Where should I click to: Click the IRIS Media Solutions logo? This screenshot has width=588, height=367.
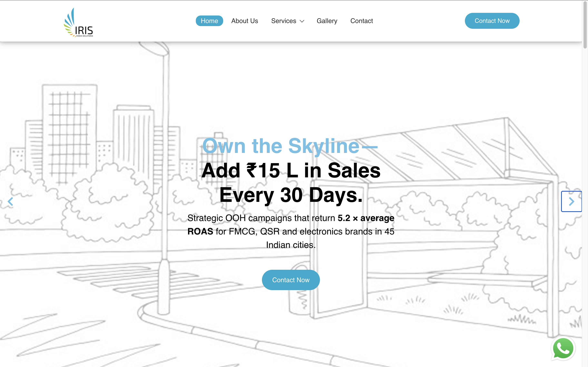click(78, 22)
